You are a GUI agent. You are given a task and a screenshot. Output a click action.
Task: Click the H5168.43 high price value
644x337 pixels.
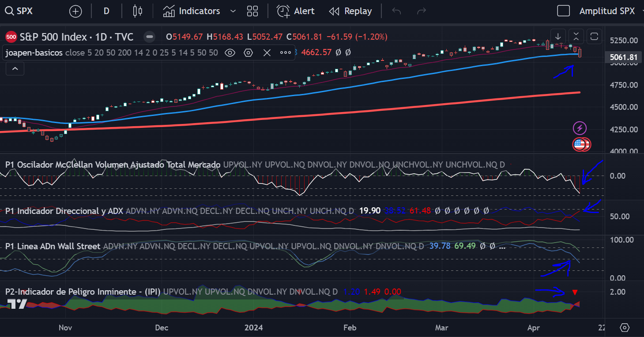pos(225,37)
